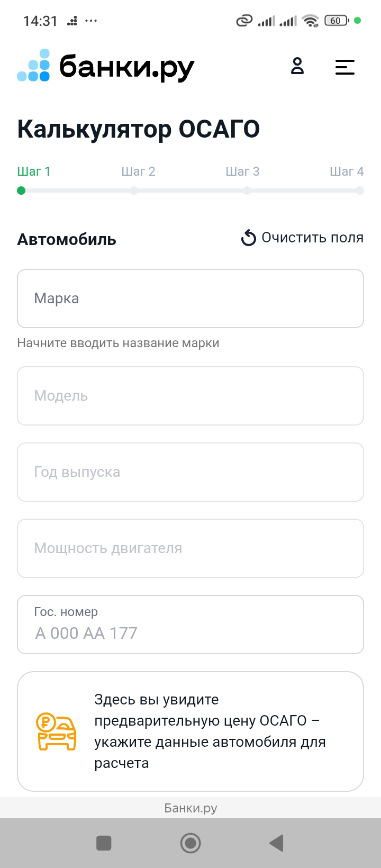Tap the orange car with ruble icon
Image resolution: width=381 pixels, height=868 pixels.
[56, 731]
